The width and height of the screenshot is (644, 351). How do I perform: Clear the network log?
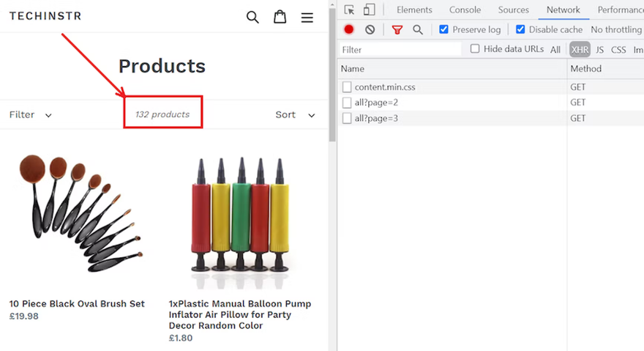[x=370, y=29]
